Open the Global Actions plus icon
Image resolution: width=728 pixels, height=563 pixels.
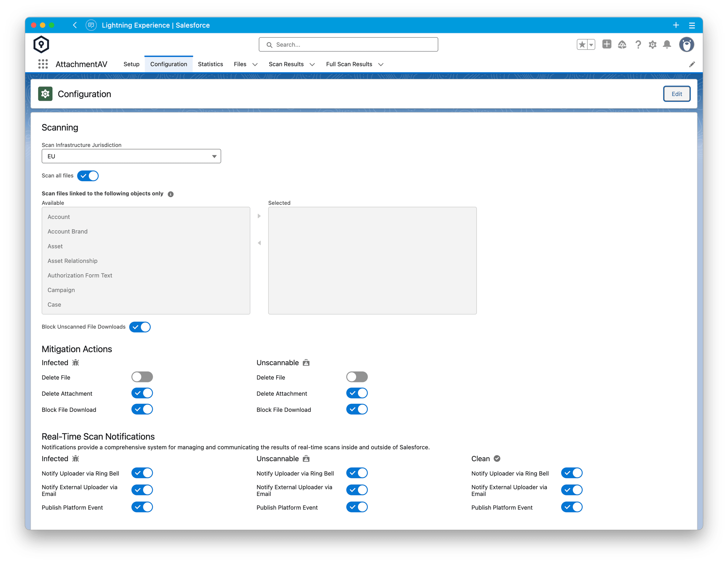coord(607,44)
